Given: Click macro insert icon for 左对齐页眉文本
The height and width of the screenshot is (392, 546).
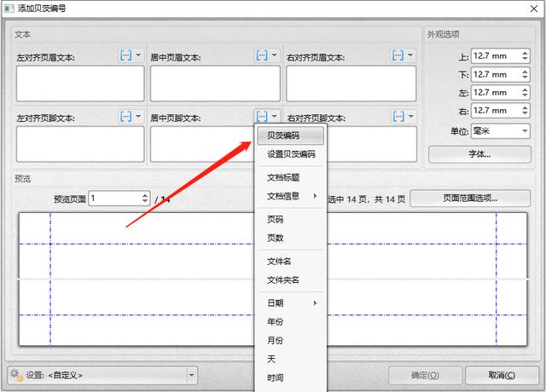Looking at the screenshot, I should click(125, 55).
